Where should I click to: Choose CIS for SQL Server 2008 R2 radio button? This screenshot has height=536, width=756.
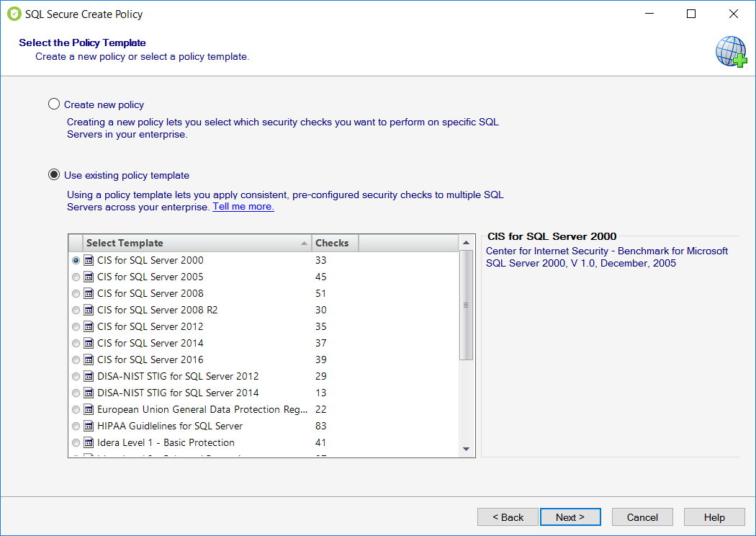point(76,311)
